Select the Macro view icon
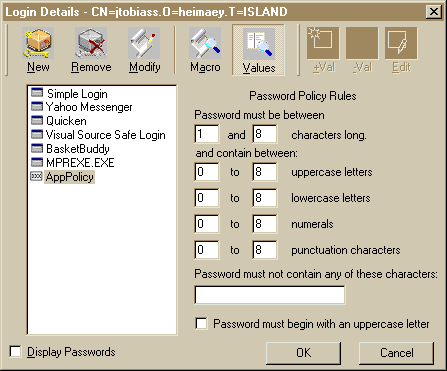The image size is (447, 371). click(x=205, y=43)
